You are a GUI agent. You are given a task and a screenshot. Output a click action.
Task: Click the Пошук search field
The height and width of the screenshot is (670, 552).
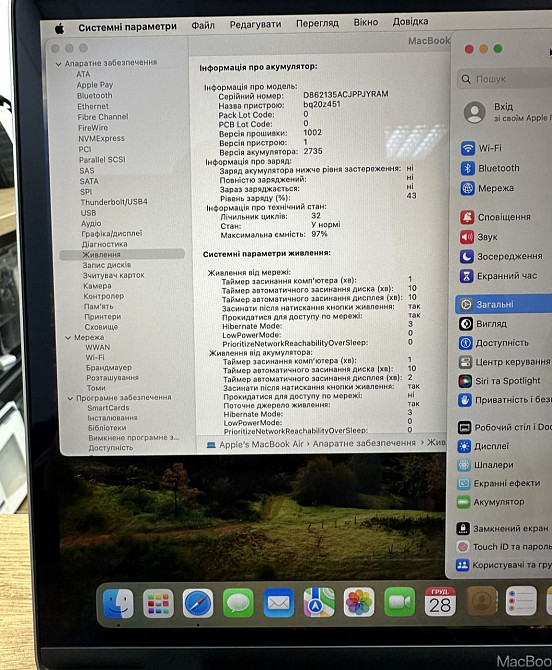(506, 79)
